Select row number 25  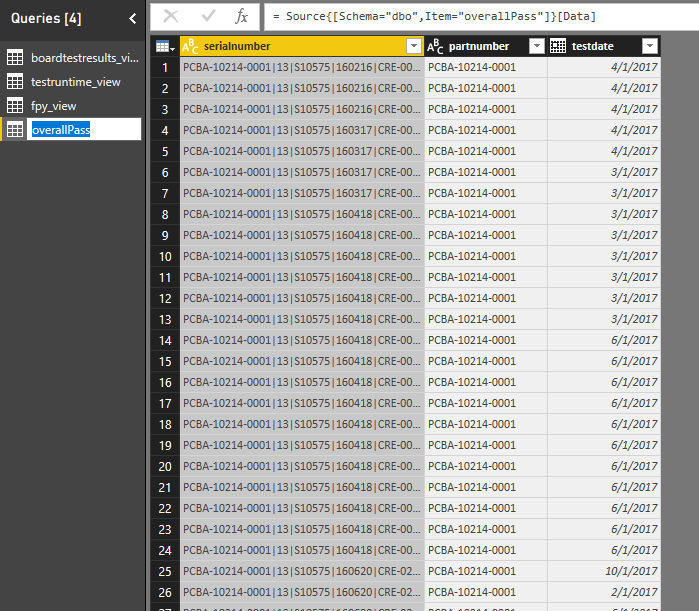(165, 571)
